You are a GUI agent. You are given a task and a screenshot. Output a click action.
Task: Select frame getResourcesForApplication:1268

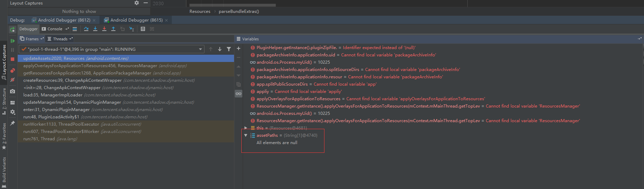(126, 73)
